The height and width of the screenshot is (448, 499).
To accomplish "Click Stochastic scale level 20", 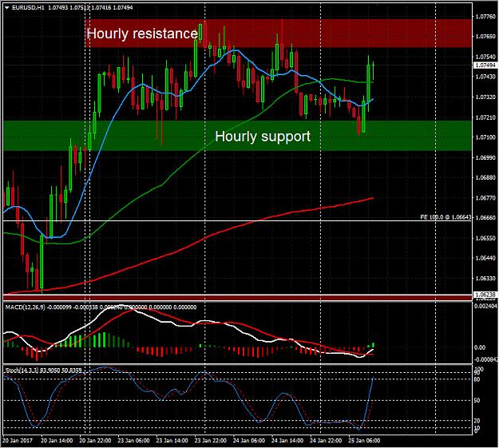I will click(x=477, y=421).
